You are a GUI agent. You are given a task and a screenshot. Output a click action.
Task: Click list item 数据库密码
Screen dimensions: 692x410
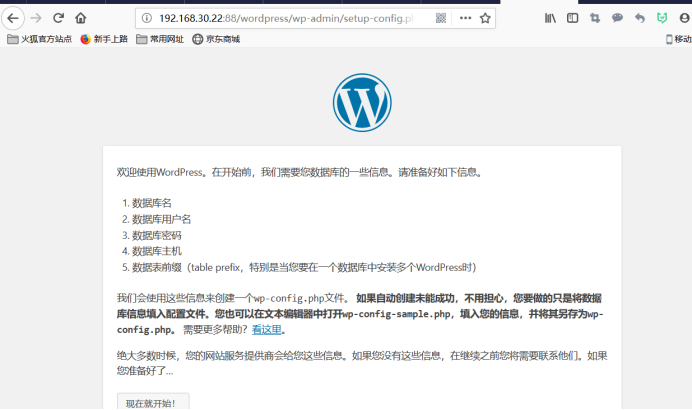tap(157, 235)
